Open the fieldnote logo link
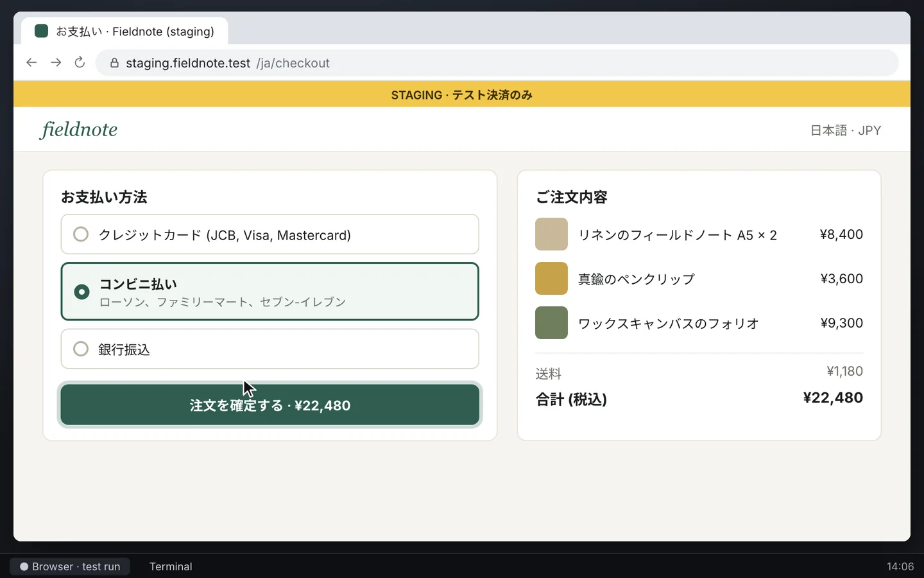924x578 pixels. (79, 129)
